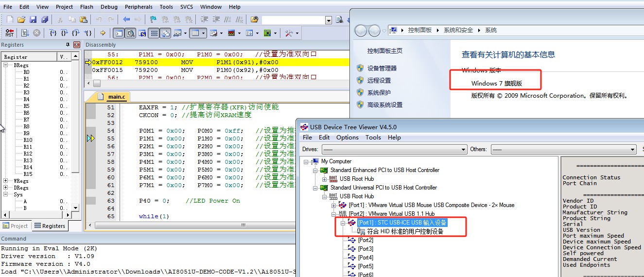
Task: Run the program with the Run icon
Action: (25, 33)
